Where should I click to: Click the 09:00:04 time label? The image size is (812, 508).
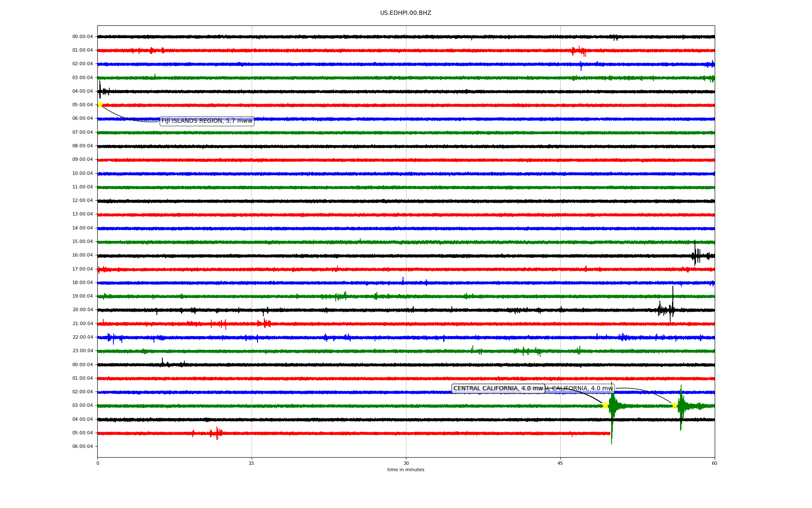[82, 160]
